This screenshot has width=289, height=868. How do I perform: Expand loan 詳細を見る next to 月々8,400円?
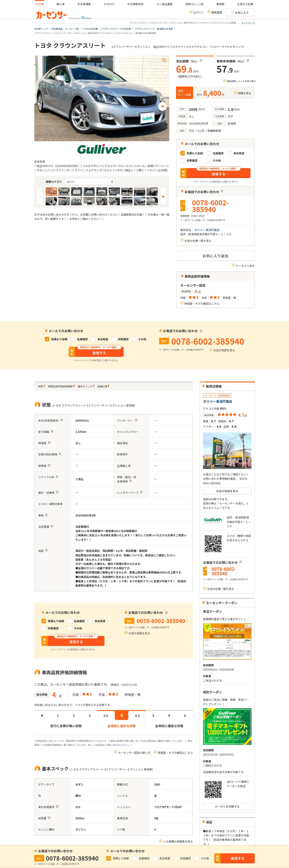242,93
